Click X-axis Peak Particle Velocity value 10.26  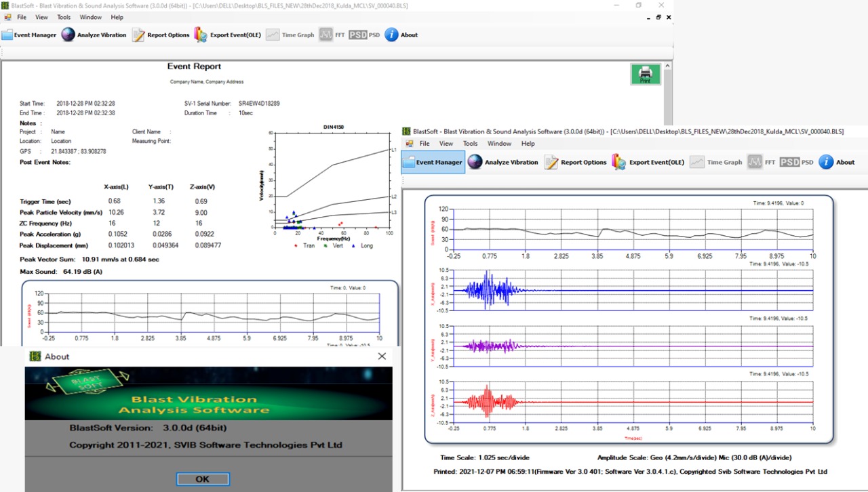pyautogui.click(x=116, y=212)
